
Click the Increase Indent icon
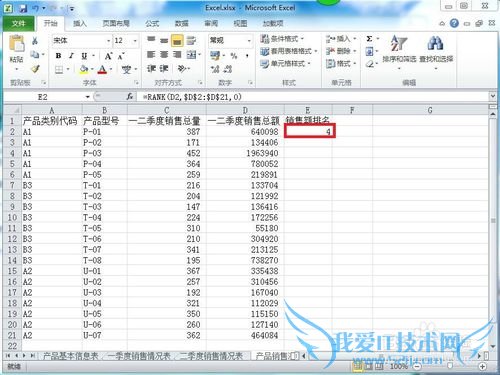(x=164, y=69)
